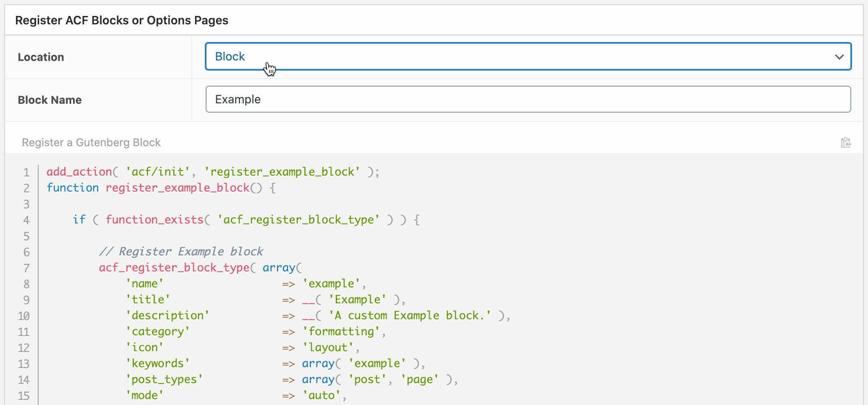The width and height of the screenshot is (868, 405).
Task: Click the "'category'" key on line 11
Action: click(x=157, y=331)
